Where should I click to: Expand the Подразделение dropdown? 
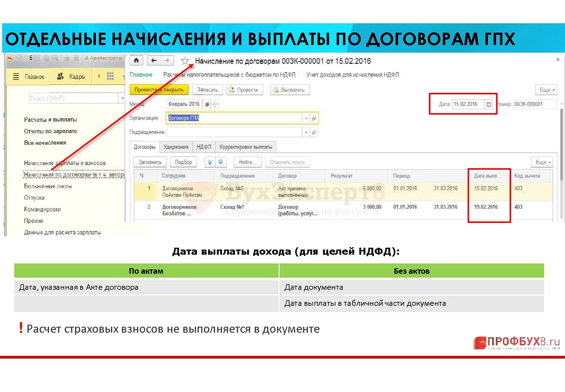(x=306, y=132)
